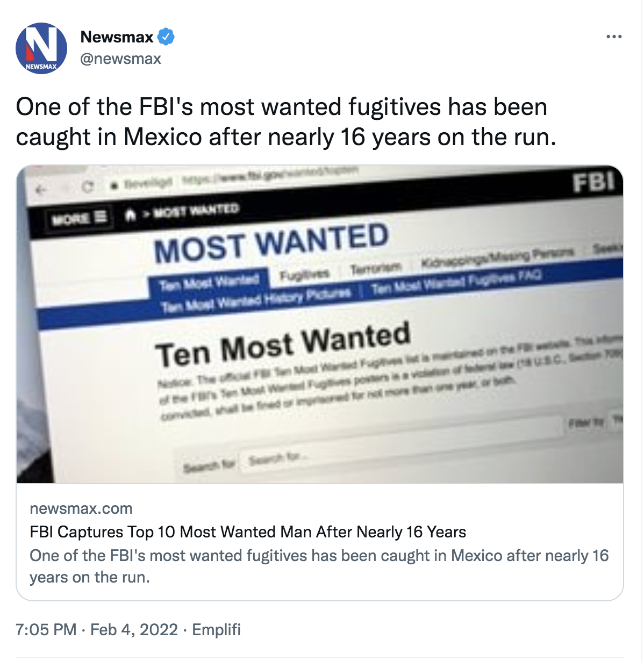
Task: Open the newsmax.com domain link
Action: pos(81,508)
